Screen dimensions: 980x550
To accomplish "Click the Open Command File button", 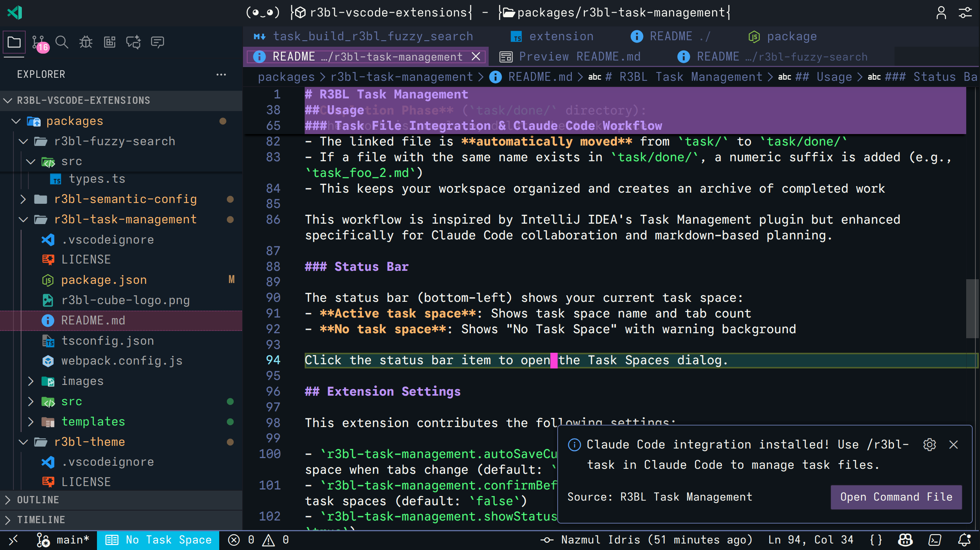I will click(x=896, y=497).
